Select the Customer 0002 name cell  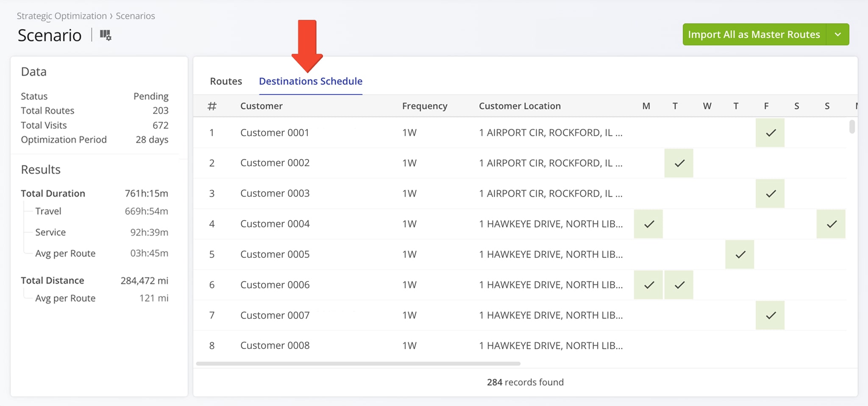tap(275, 163)
